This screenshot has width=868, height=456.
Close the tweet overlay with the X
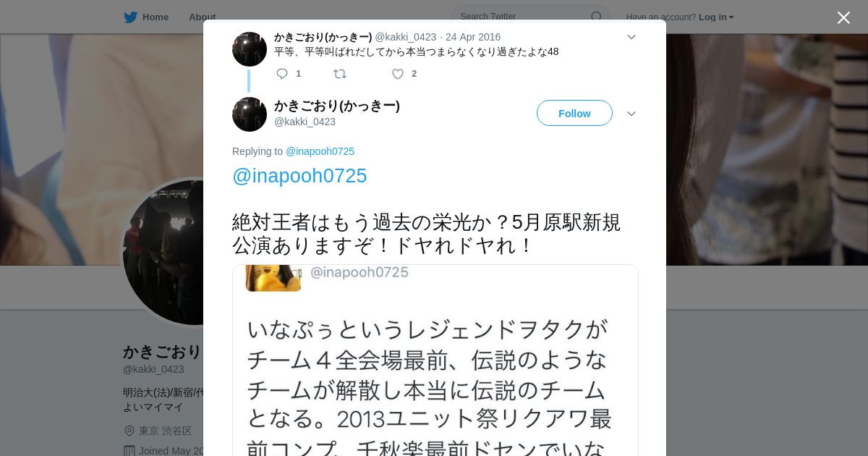(x=843, y=17)
